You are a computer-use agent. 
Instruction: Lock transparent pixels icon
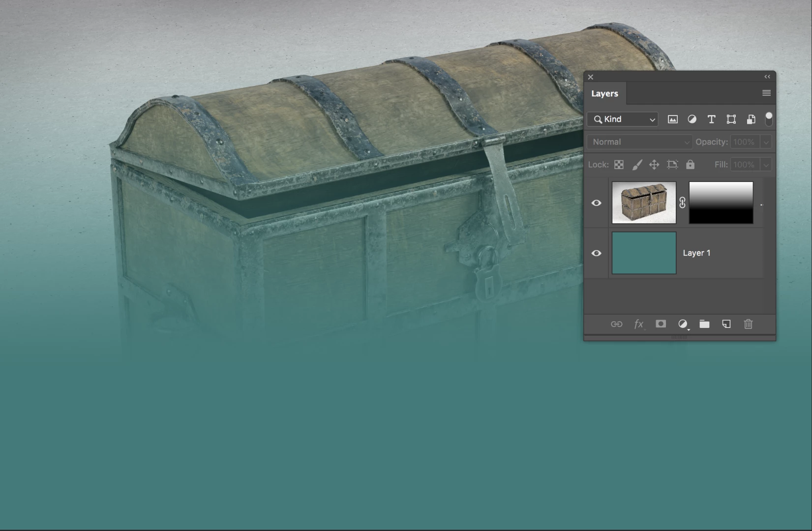coord(619,165)
